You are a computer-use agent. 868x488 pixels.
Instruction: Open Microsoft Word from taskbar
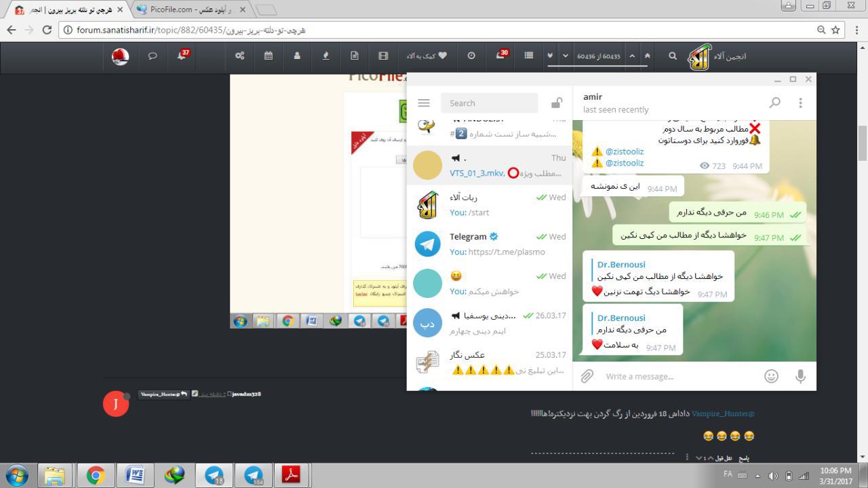pos(134,475)
